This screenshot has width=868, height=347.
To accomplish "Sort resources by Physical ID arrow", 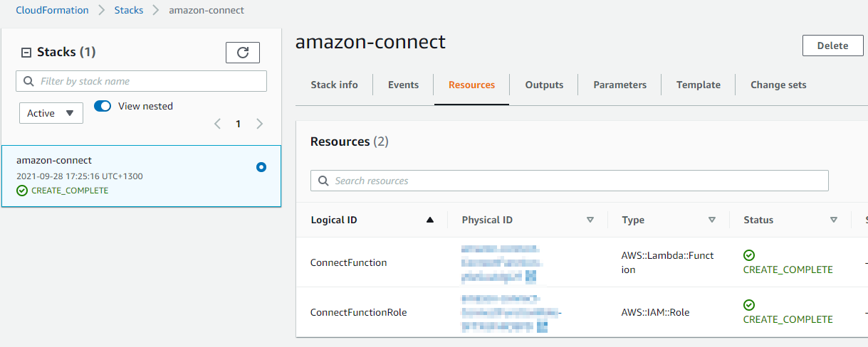I will (590, 220).
